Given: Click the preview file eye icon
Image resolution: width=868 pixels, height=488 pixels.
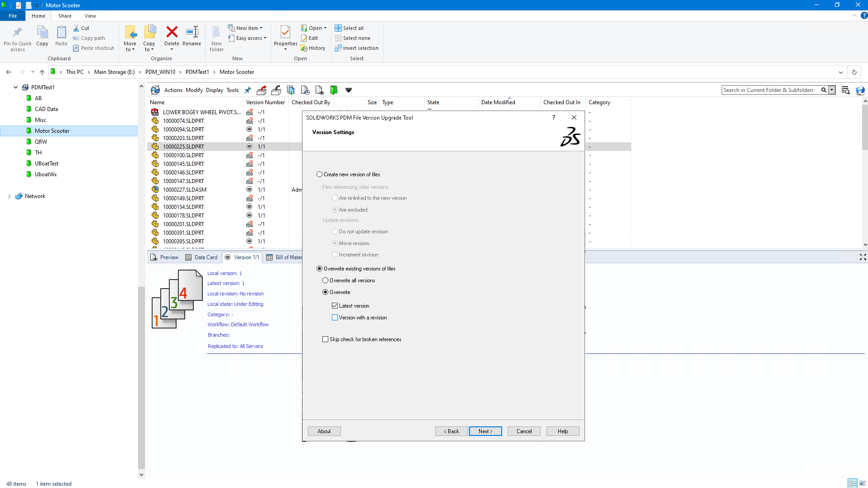Looking at the screenshot, I should 319,90.
